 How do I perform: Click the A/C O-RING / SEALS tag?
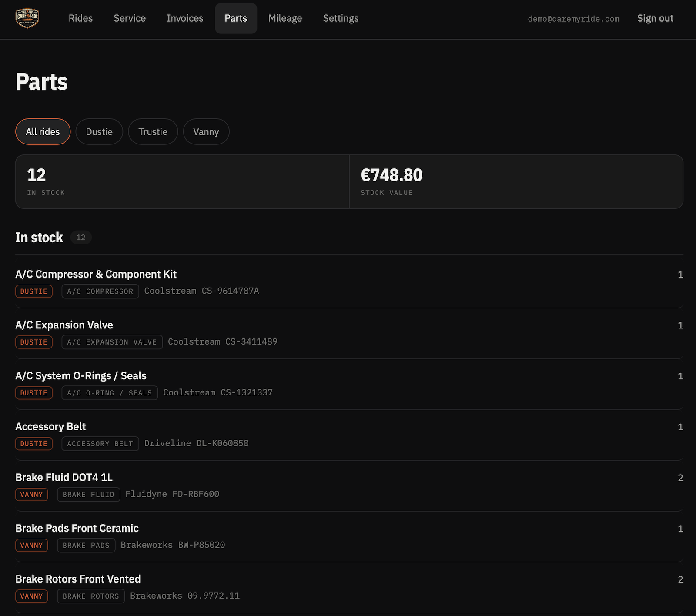(x=110, y=393)
